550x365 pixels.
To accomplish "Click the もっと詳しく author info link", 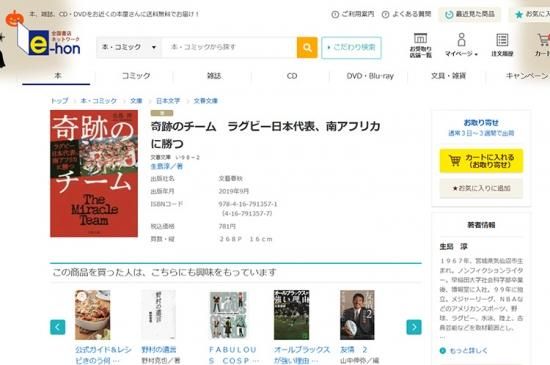I will click(464, 350).
